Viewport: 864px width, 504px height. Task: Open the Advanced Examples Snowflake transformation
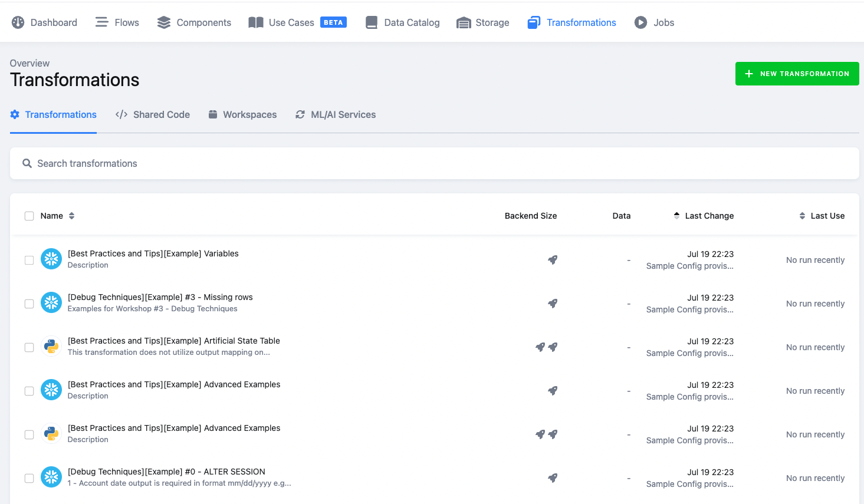[x=174, y=384]
